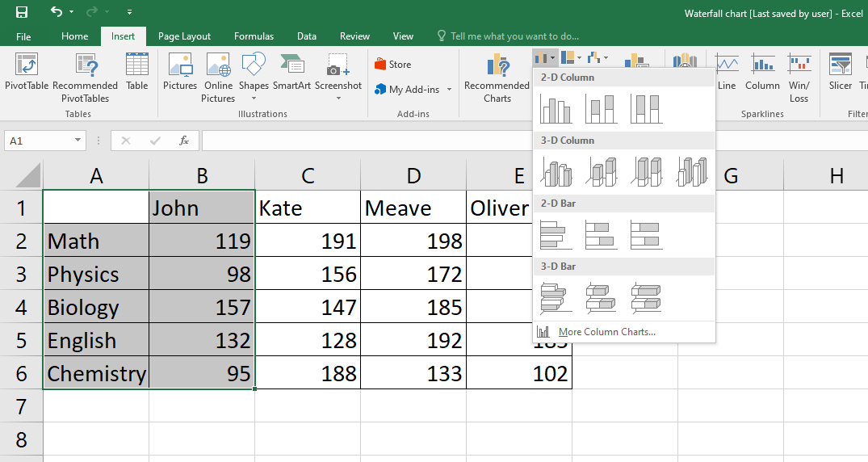Screen dimensions: 868x462
Task: Pick the 3-D Clustered Column chart
Action: 556,171
